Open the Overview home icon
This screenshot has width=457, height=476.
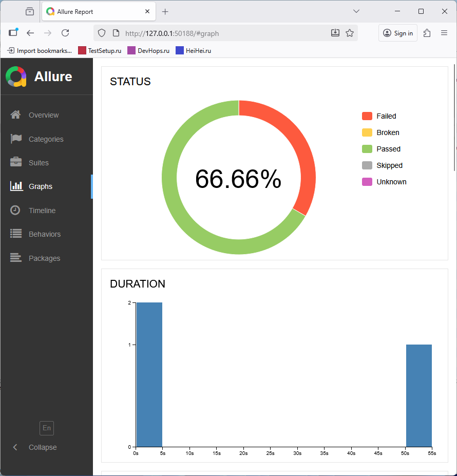click(x=15, y=115)
